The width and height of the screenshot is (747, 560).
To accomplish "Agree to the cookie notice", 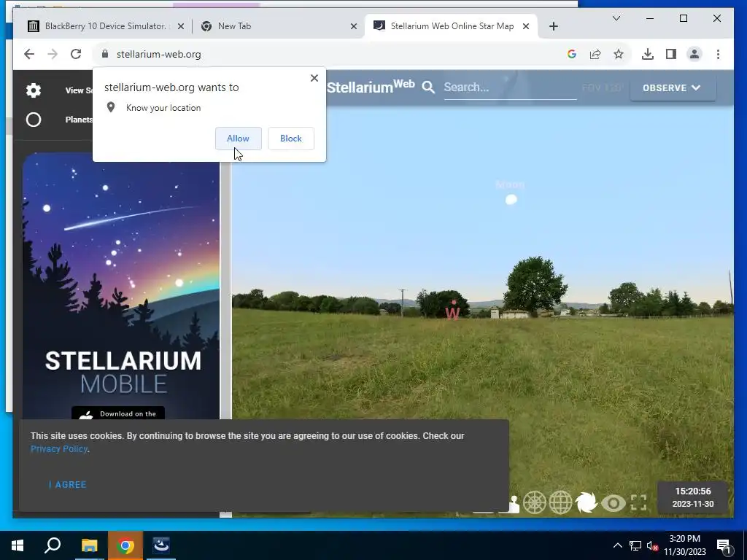I will (68, 484).
